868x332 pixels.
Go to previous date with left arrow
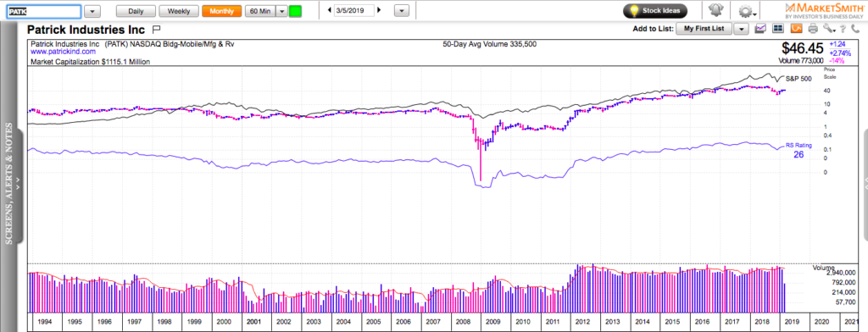(330, 10)
